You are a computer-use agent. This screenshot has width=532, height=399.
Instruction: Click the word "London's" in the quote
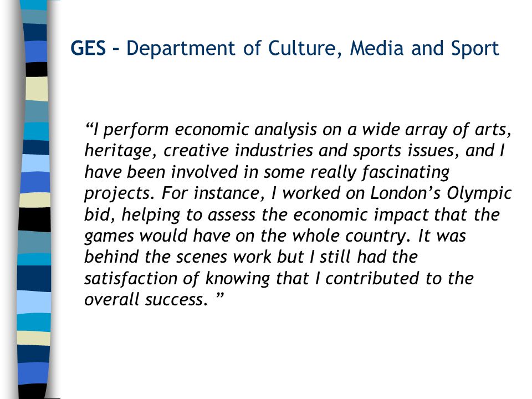point(405,193)
